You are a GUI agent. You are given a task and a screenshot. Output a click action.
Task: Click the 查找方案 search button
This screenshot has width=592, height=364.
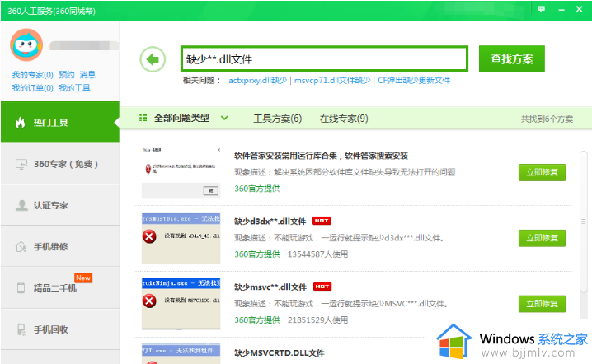pyautogui.click(x=511, y=58)
